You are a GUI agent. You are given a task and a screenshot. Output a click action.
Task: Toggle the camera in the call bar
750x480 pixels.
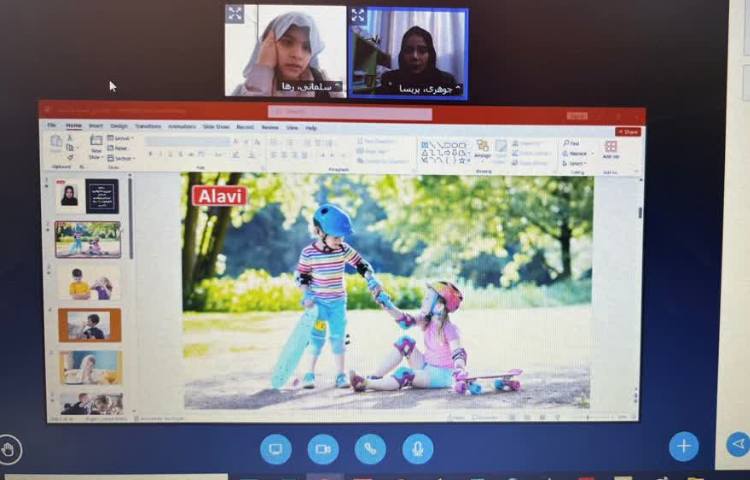point(323,449)
